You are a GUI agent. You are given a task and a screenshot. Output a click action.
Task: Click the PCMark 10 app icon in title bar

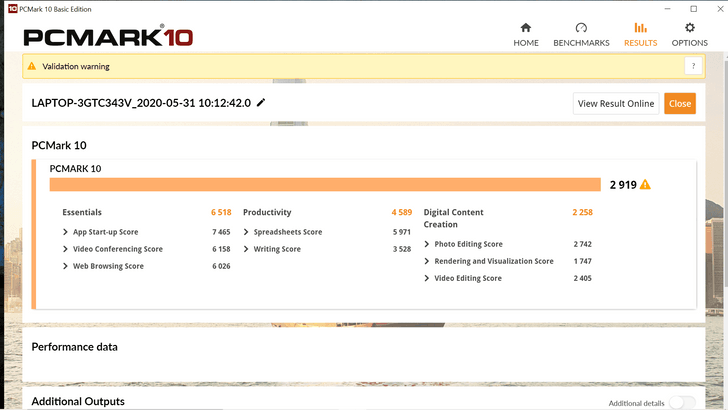coord(13,9)
